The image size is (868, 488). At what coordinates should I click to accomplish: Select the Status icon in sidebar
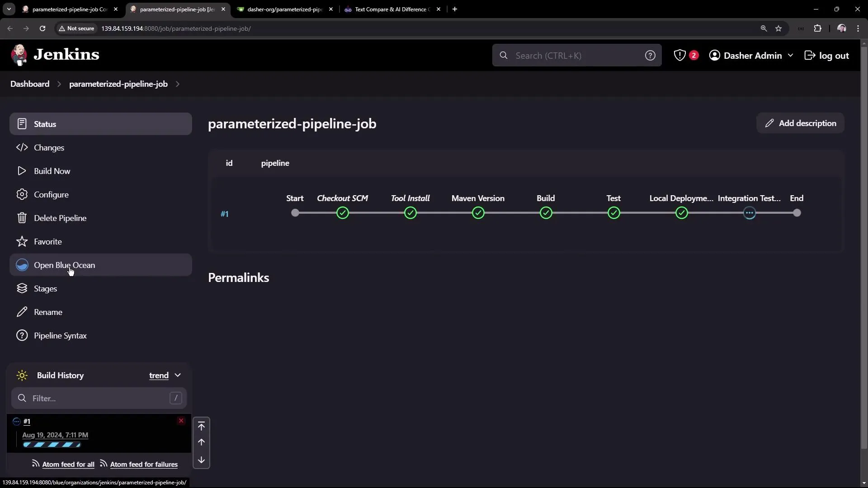tap(22, 124)
